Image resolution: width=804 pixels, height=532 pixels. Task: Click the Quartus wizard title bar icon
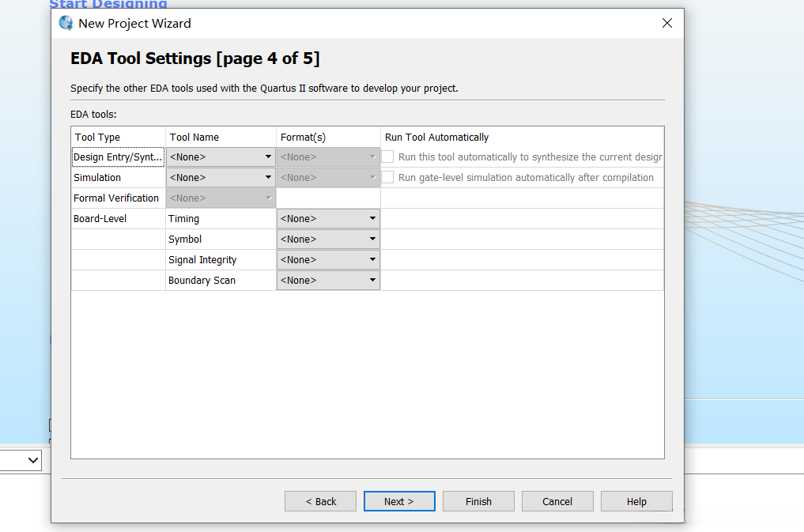coord(66,23)
